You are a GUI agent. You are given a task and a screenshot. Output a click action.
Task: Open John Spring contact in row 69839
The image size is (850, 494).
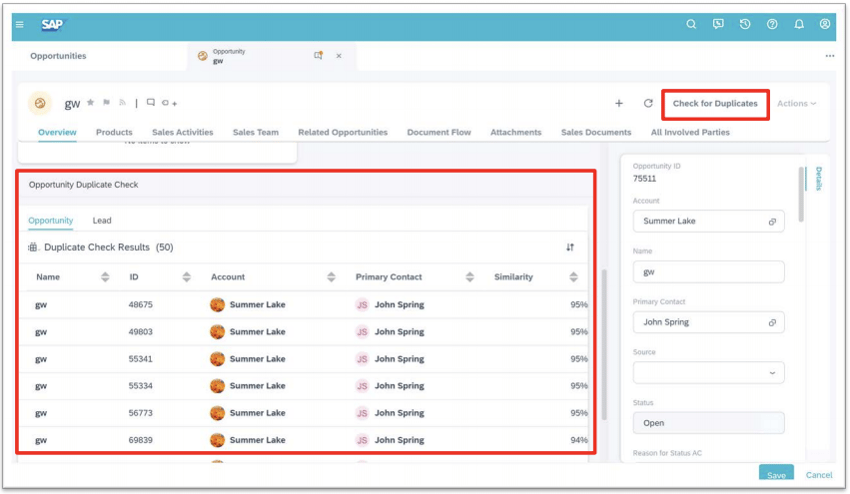point(400,440)
